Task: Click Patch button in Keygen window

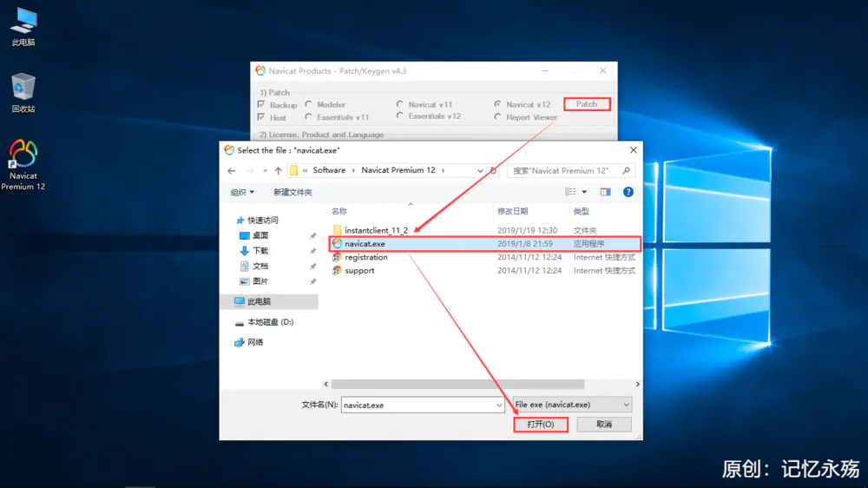Action: [587, 104]
